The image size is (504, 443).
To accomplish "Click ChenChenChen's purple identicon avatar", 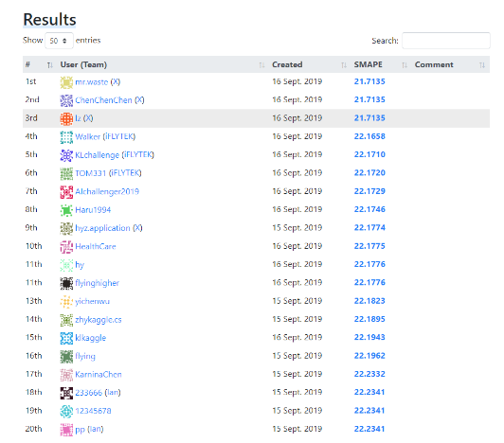I will click(x=66, y=100).
